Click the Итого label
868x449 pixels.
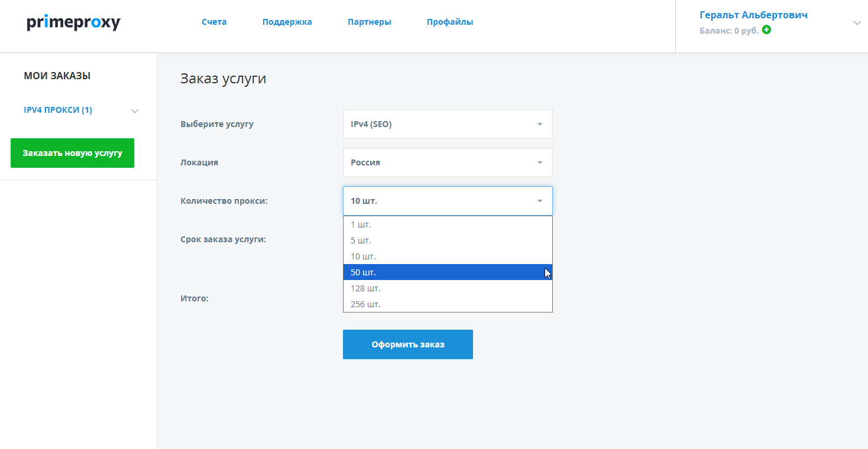pos(195,298)
